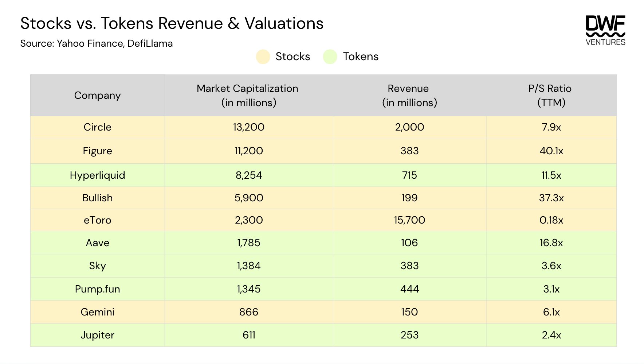The height and width of the screenshot is (364, 644).
Task: Select the Stocks legend label
Action: point(292,57)
